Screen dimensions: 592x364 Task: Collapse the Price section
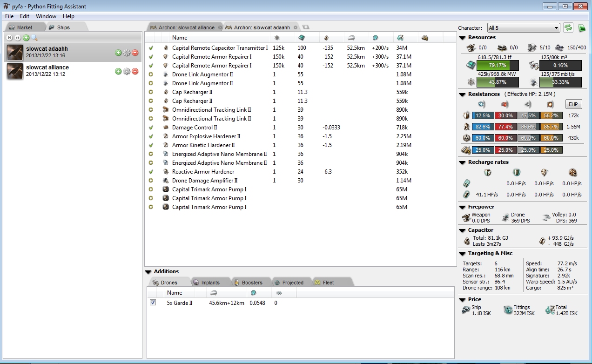click(x=462, y=300)
